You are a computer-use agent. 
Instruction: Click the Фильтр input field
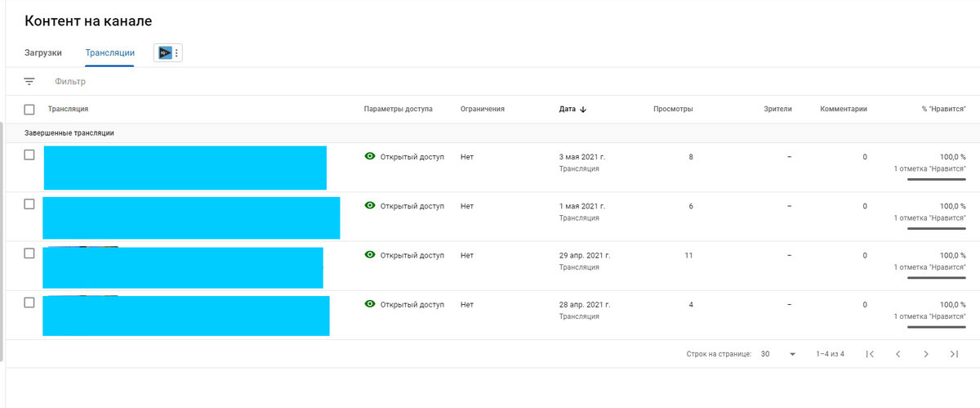70,82
